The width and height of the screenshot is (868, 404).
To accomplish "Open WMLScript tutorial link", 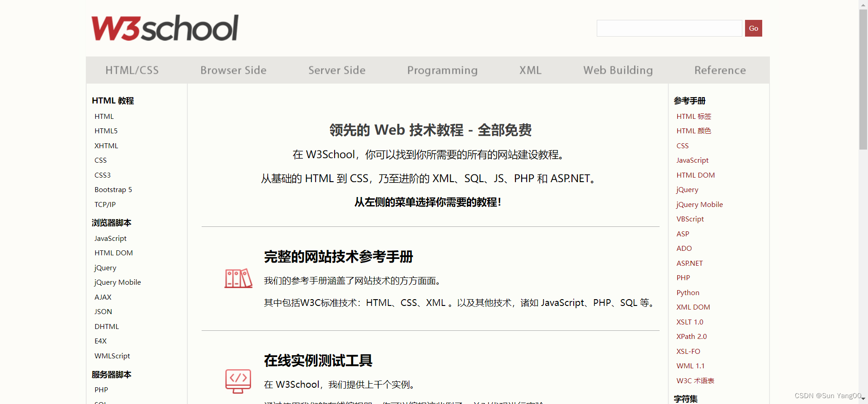I will 112,356.
